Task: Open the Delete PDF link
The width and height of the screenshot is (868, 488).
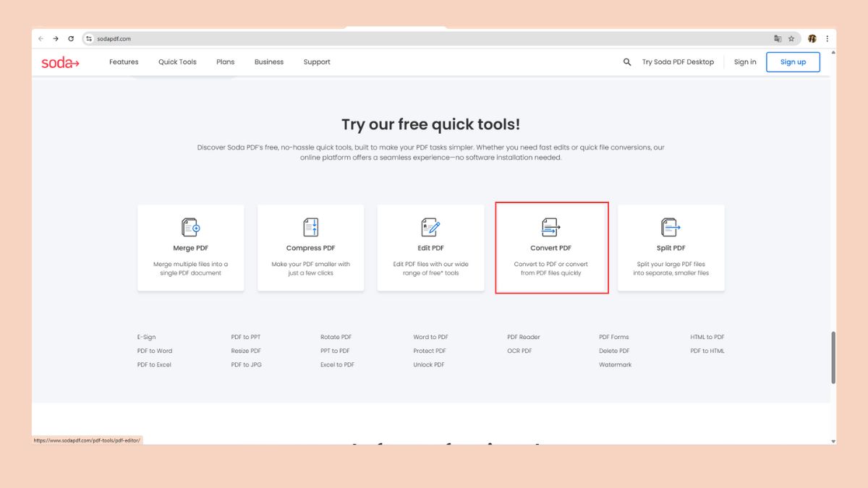Action: [614, 351]
